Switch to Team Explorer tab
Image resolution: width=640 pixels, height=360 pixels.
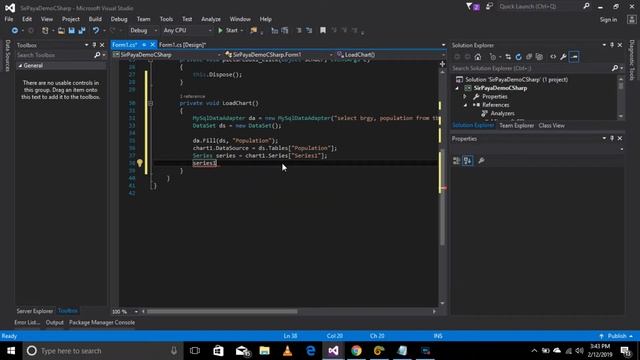[x=516, y=126]
